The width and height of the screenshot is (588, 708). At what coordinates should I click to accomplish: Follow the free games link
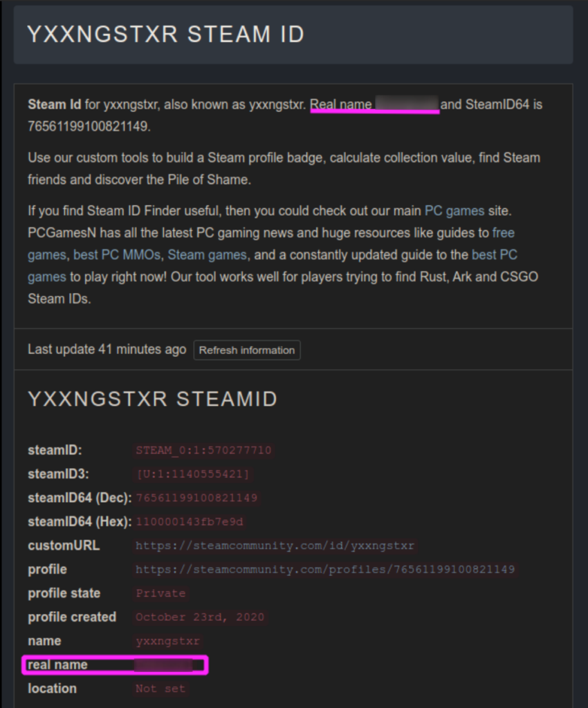[x=503, y=233]
